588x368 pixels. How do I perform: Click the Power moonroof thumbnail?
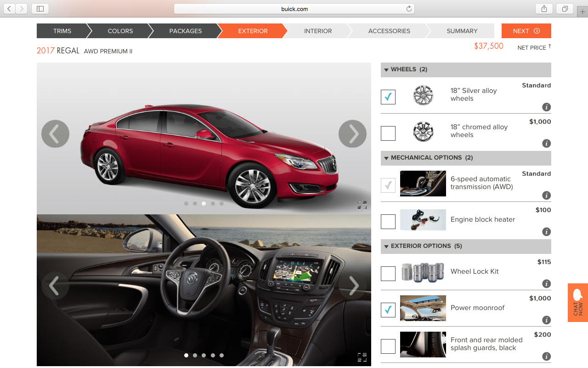(x=423, y=308)
